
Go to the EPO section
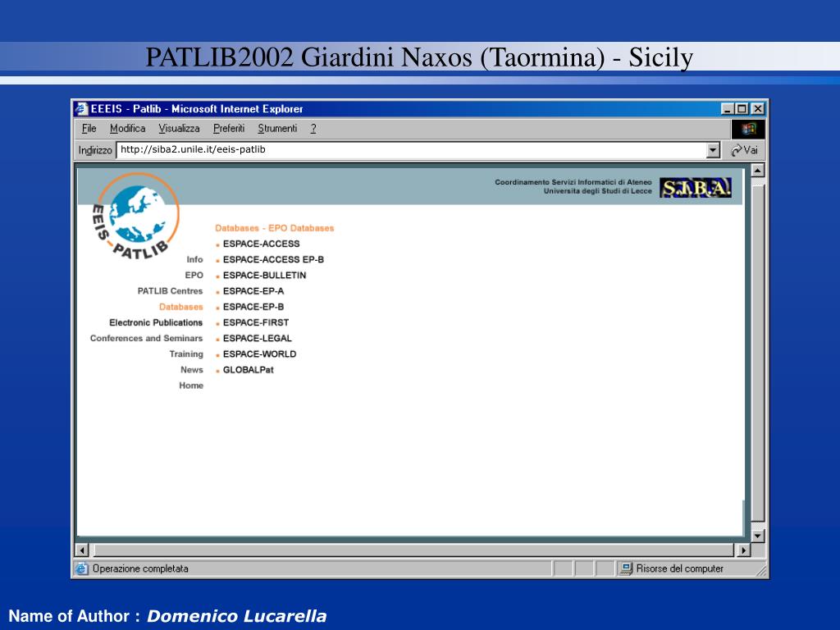pos(194,276)
